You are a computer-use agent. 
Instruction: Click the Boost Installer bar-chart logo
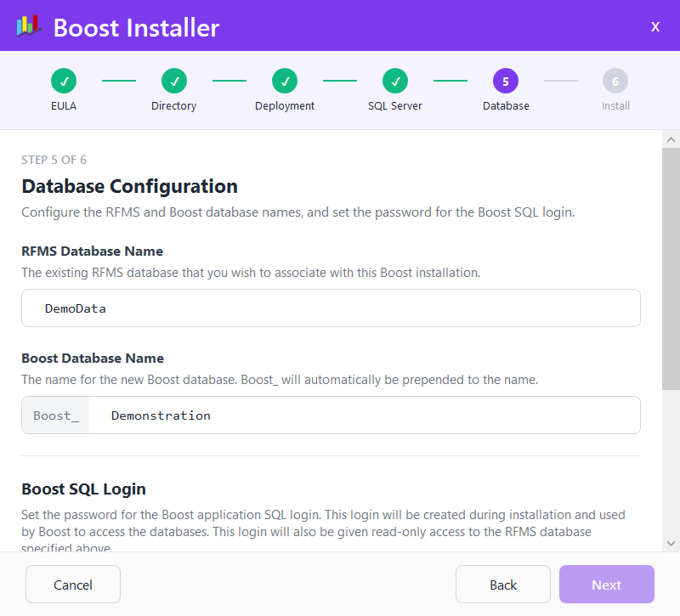(29, 26)
